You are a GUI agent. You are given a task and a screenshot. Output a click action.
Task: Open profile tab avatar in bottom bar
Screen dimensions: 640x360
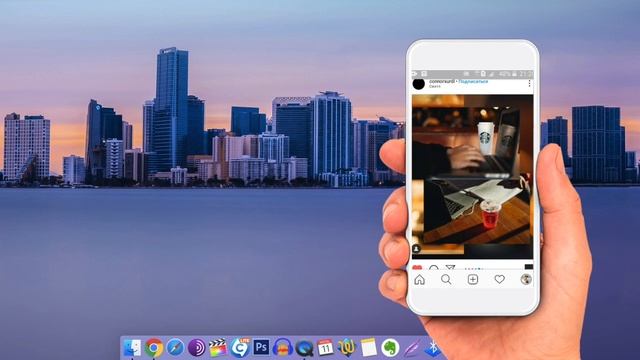pyautogui.click(x=526, y=279)
